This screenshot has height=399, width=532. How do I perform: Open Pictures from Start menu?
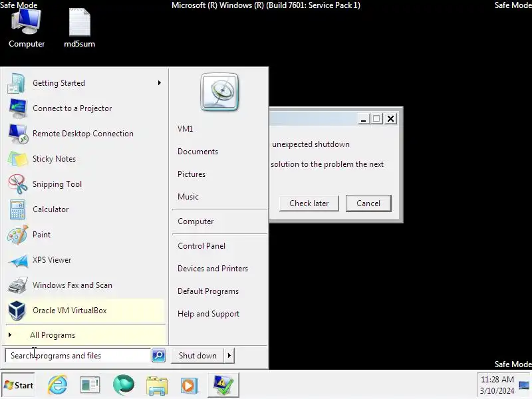(192, 174)
